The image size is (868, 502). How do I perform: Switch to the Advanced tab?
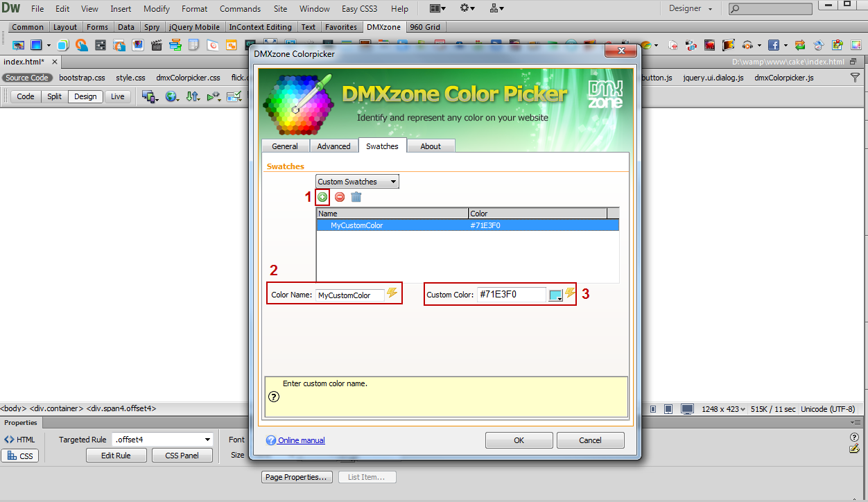coord(334,146)
